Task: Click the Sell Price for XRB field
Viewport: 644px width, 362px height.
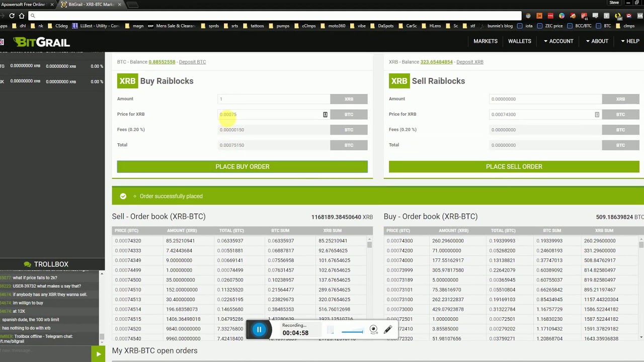Action: tap(545, 115)
